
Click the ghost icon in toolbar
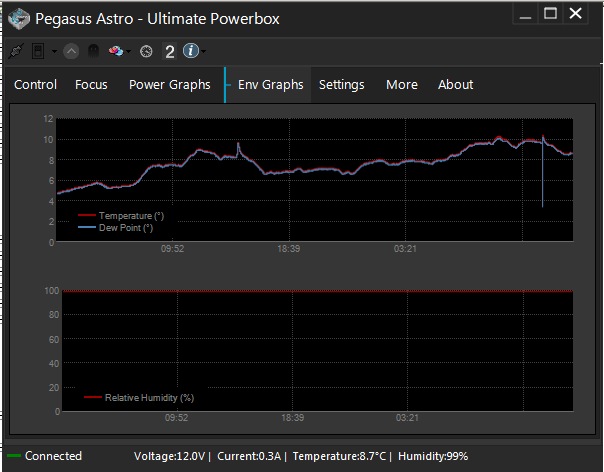pyautogui.click(x=94, y=51)
